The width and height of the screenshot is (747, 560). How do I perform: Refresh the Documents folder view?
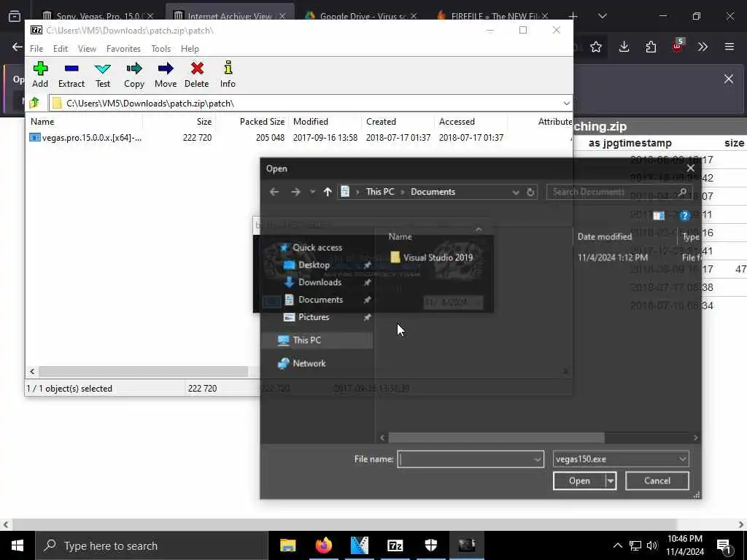[x=530, y=192]
